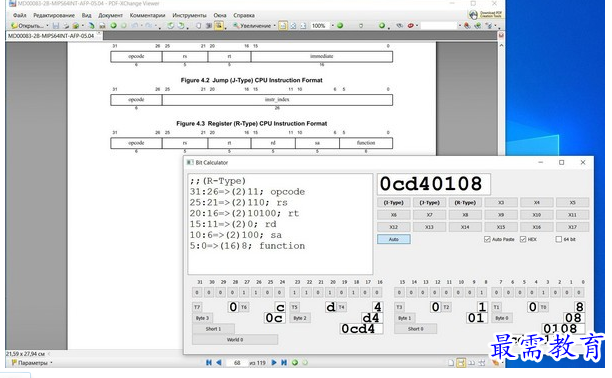Click the rotate view toolbar icon

171,26
